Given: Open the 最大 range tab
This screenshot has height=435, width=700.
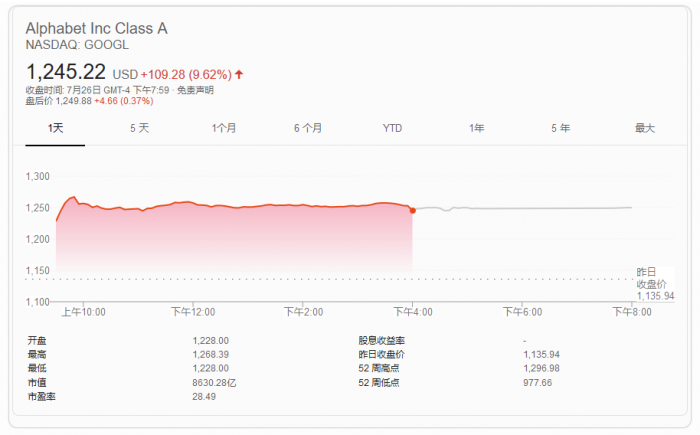Looking at the screenshot, I should click(645, 129).
